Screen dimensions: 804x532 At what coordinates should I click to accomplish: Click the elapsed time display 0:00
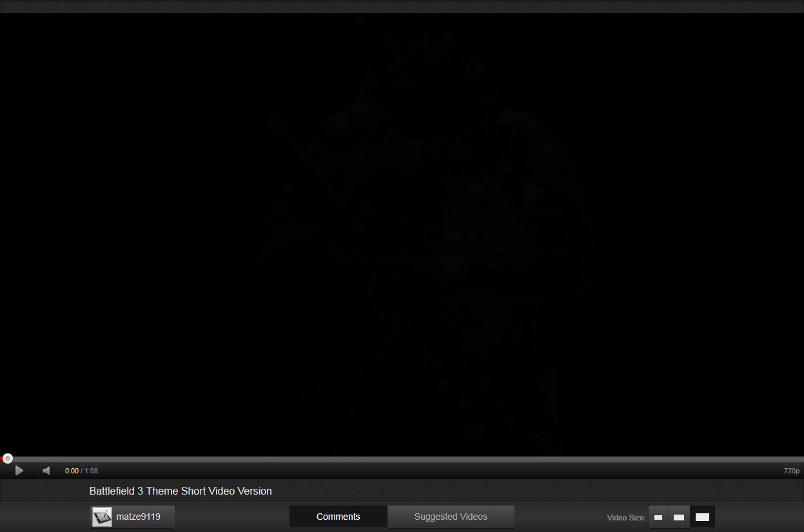70,471
